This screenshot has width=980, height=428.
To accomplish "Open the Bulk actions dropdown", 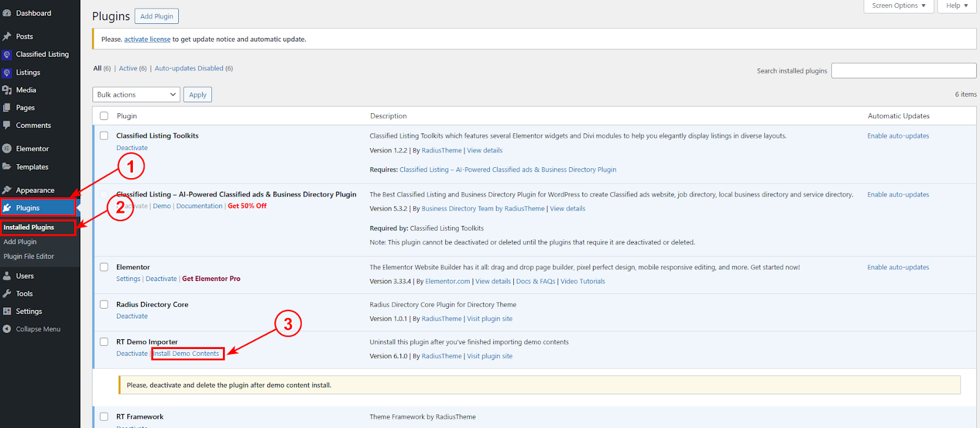I will (136, 94).
